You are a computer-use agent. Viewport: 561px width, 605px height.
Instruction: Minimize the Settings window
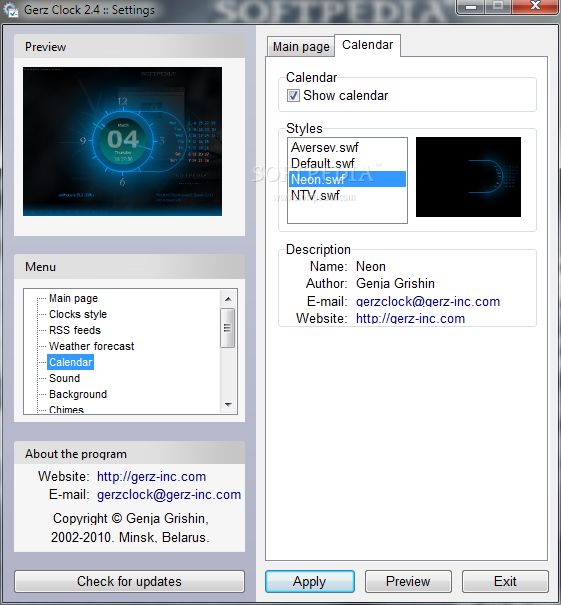pos(470,6)
